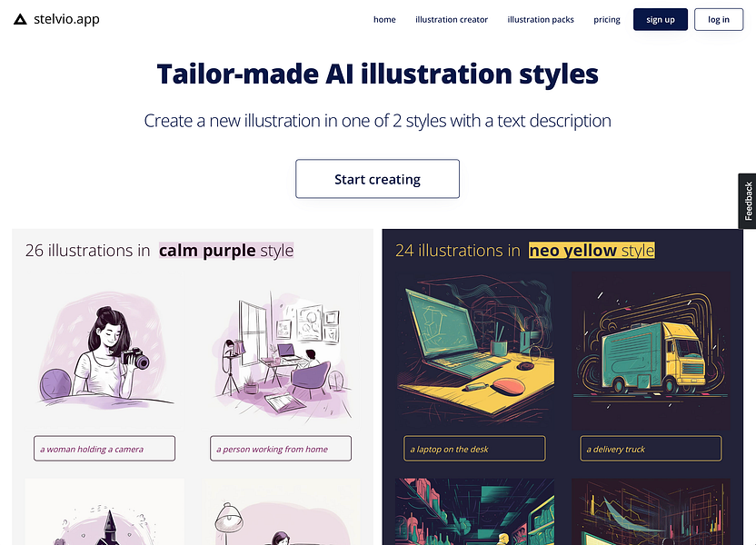Open the laptop on the desk illustration

475,351
